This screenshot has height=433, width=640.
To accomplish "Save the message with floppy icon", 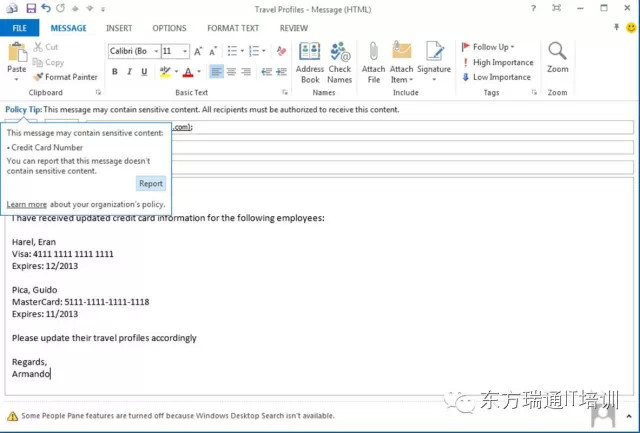I will pyautogui.click(x=31, y=8).
